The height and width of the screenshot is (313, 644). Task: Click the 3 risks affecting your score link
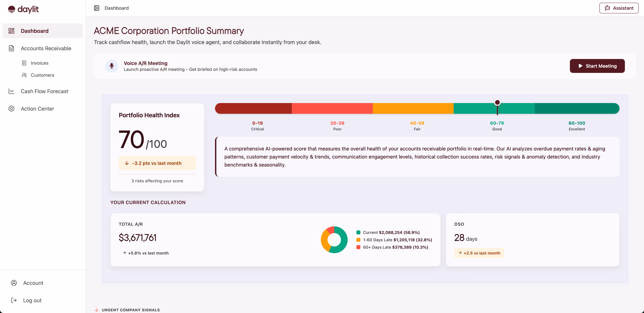tap(157, 181)
